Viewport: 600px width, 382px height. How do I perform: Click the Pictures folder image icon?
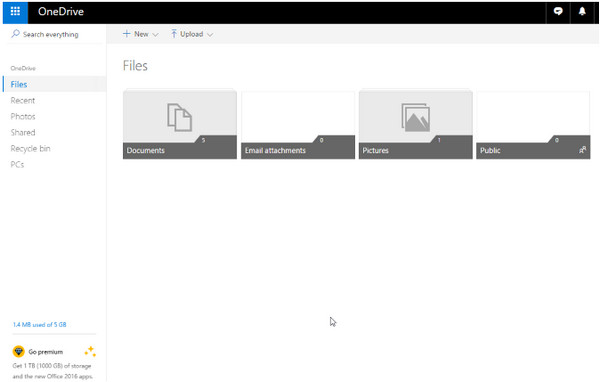click(416, 117)
